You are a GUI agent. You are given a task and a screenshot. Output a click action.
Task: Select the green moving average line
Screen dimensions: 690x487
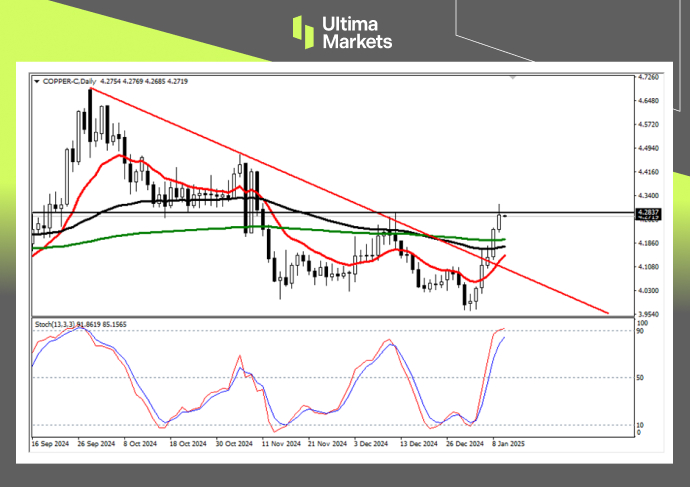pyautogui.click(x=150, y=234)
